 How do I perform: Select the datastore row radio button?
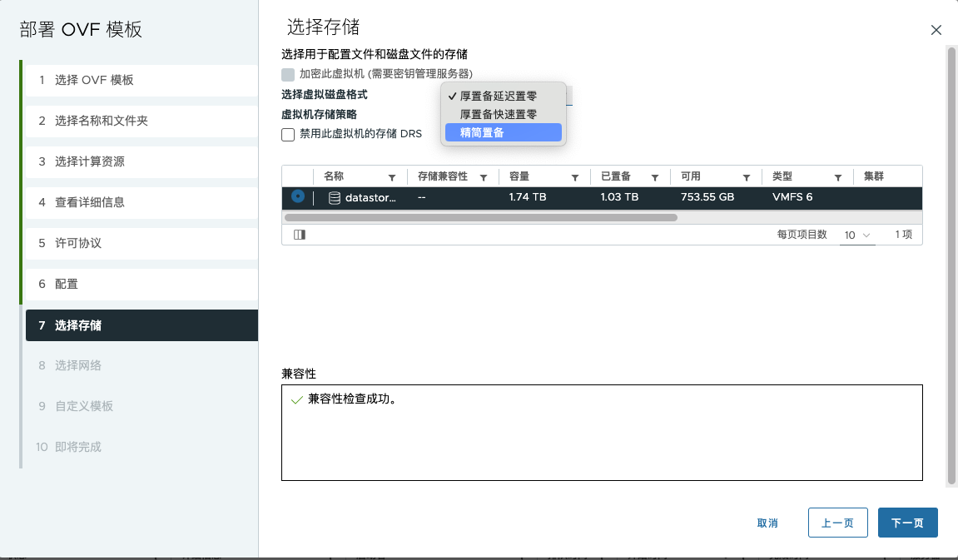pyautogui.click(x=298, y=197)
